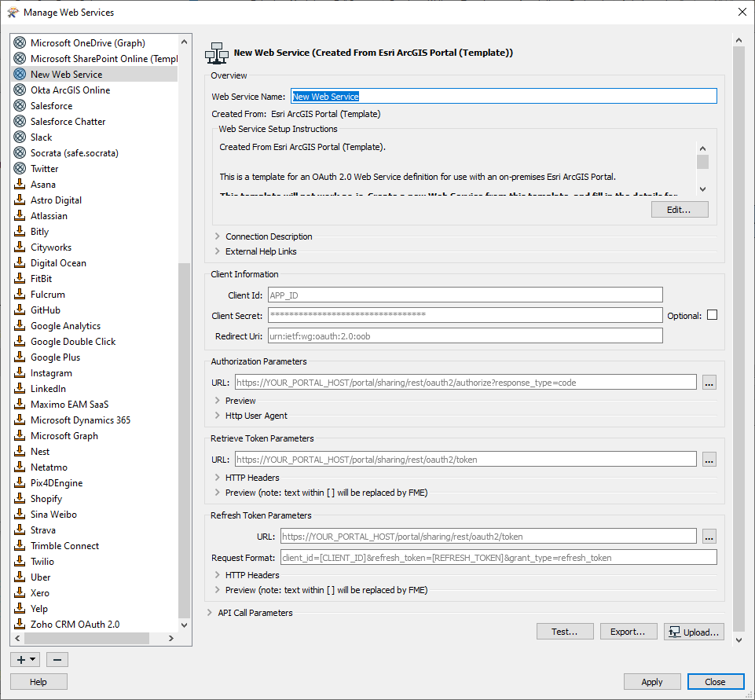This screenshot has width=755, height=700.
Task: Click Close button at dialog bottom
Action: point(716,682)
